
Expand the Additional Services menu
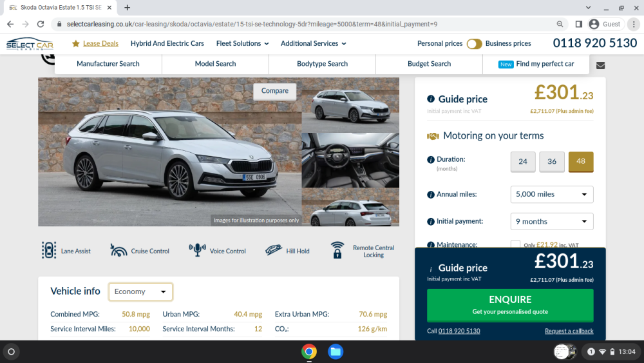coord(314,44)
